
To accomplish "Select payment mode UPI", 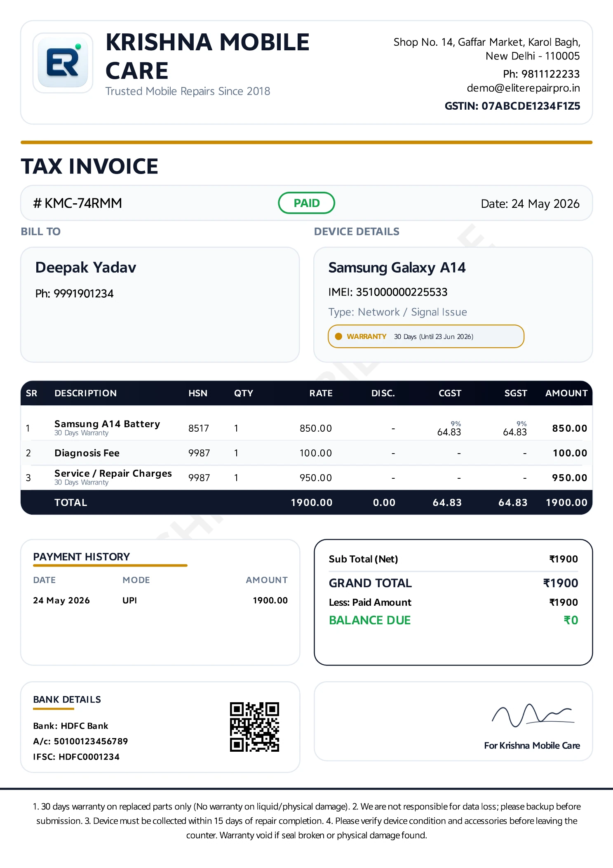I will (129, 601).
